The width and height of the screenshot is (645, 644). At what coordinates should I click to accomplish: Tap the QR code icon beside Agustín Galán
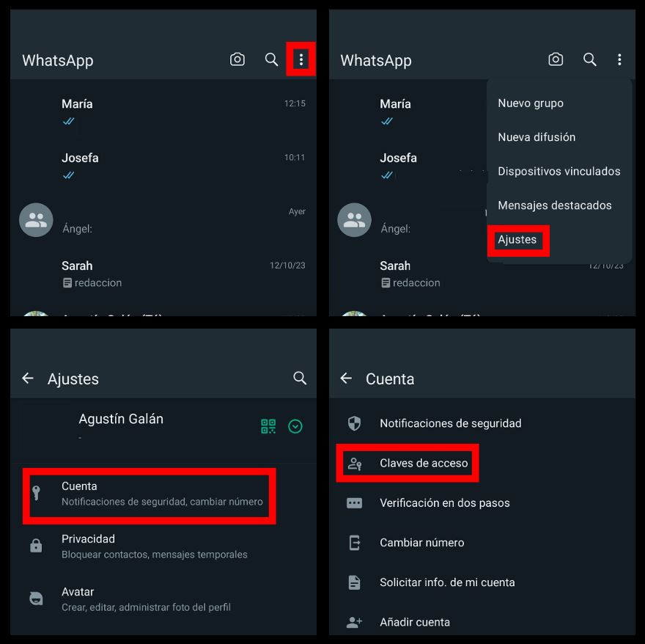click(x=268, y=426)
